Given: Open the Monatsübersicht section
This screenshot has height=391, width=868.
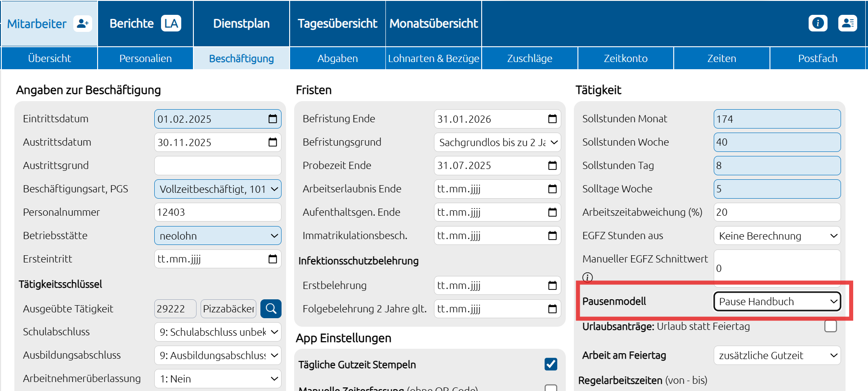Looking at the screenshot, I should pyautogui.click(x=434, y=23).
